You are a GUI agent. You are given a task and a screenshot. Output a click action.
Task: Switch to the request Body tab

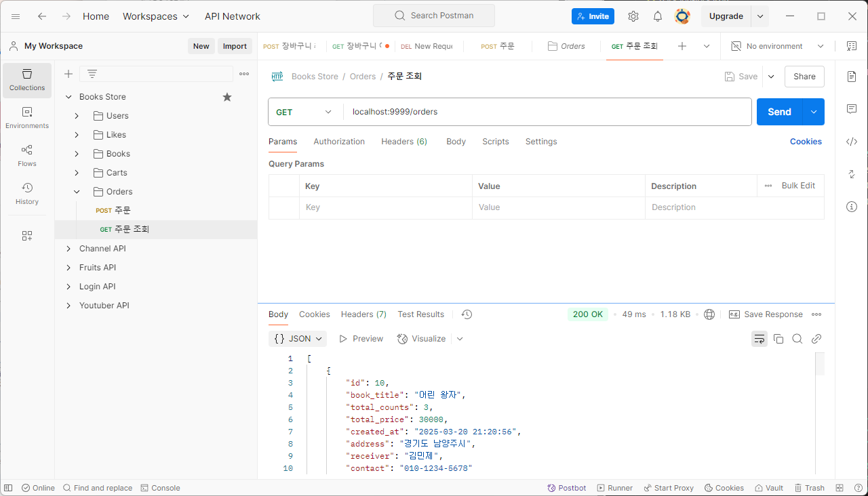[456, 142]
